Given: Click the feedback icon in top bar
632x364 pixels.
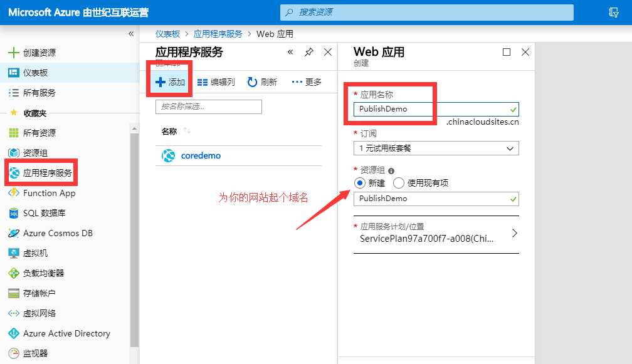Looking at the screenshot, I should click(613, 13).
